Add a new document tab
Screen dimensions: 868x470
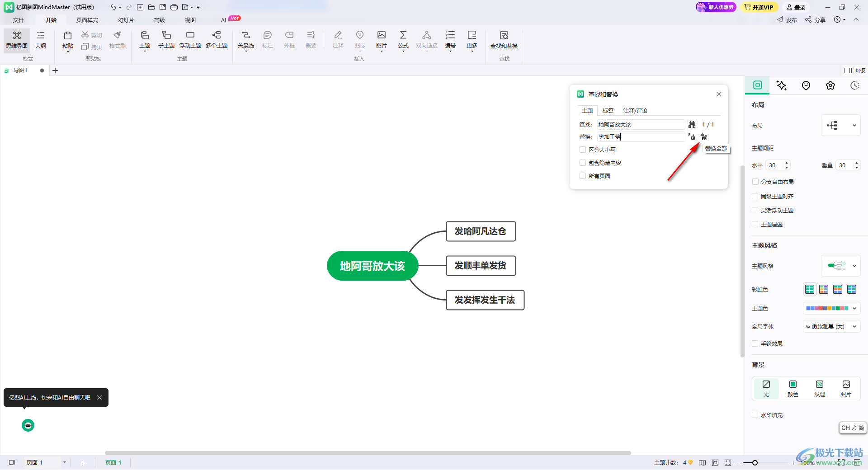pyautogui.click(x=55, y=70)
